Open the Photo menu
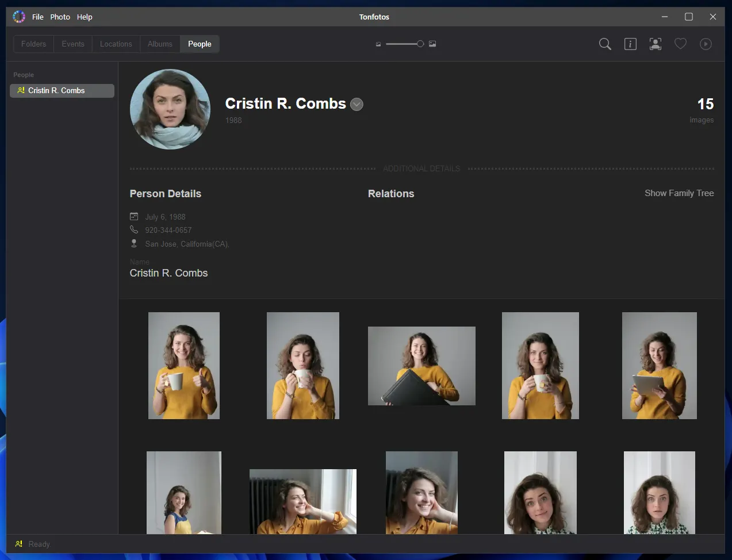 pos(60,17)
